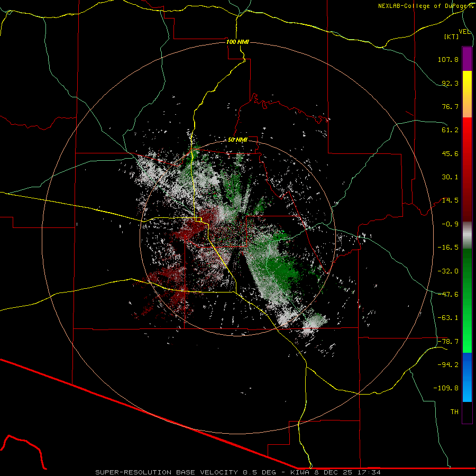Click the gray segment of the color bar
Image resolution: width=476 pixels, height=476 pixels.
click(467, 235)
